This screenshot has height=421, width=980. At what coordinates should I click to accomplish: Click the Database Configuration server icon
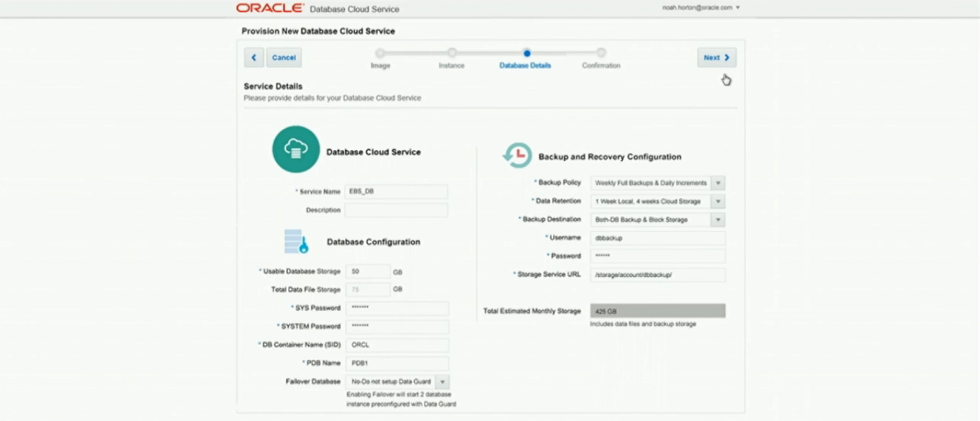coord(296,241)
